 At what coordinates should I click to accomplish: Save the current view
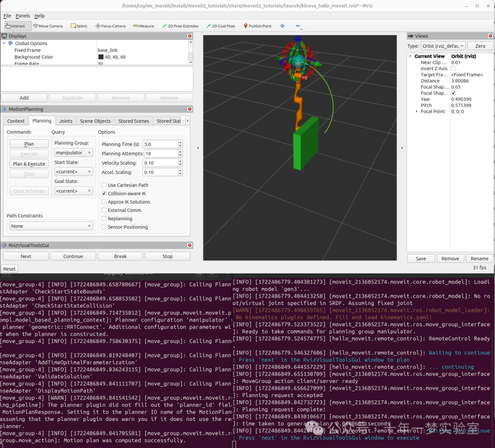click(421, 259)
